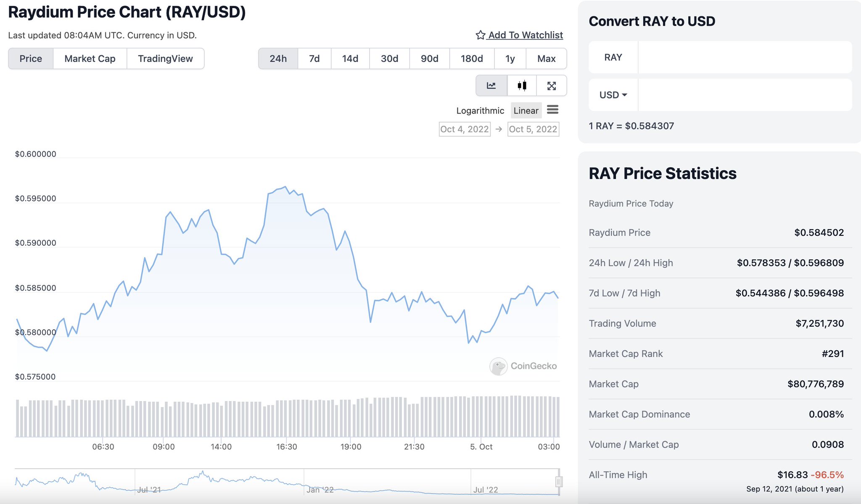The width and height of the screenshot is (861, 504).
Task: Click the Market Cap value $80,776,789
Action: click(816, 384)
